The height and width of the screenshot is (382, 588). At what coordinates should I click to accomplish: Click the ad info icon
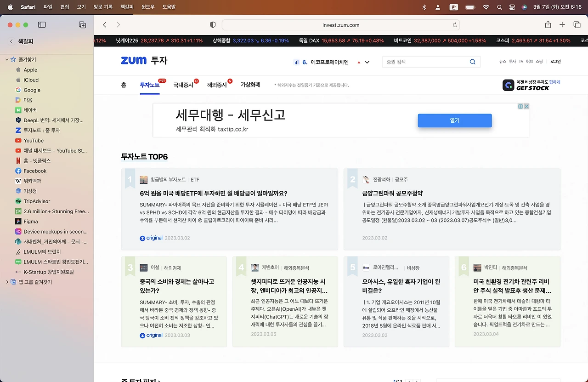pyautogui.click(x=521, y=106)
